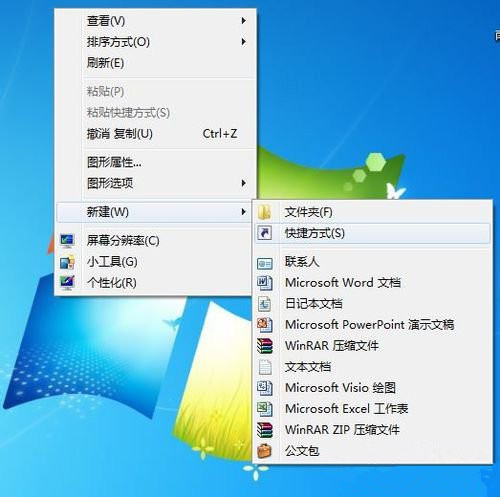Click the PowerPoint presentation icon
The height and width of the screenshot is (497, 500).
point(265,325)
